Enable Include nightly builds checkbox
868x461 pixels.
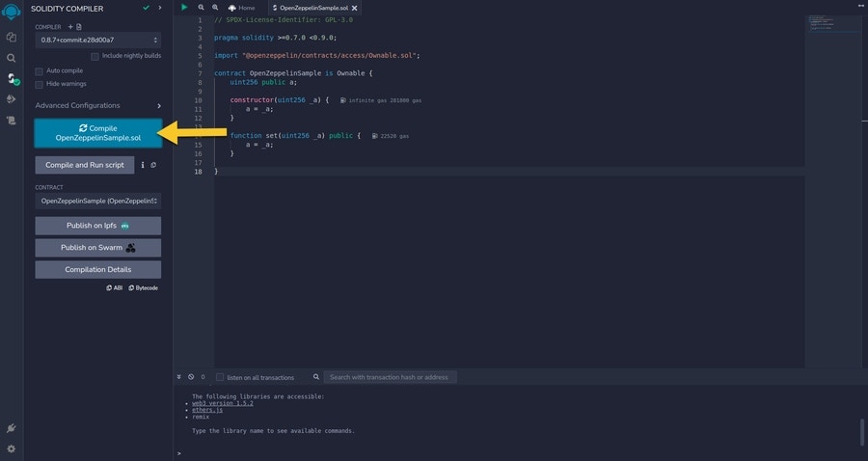(95, 57)
